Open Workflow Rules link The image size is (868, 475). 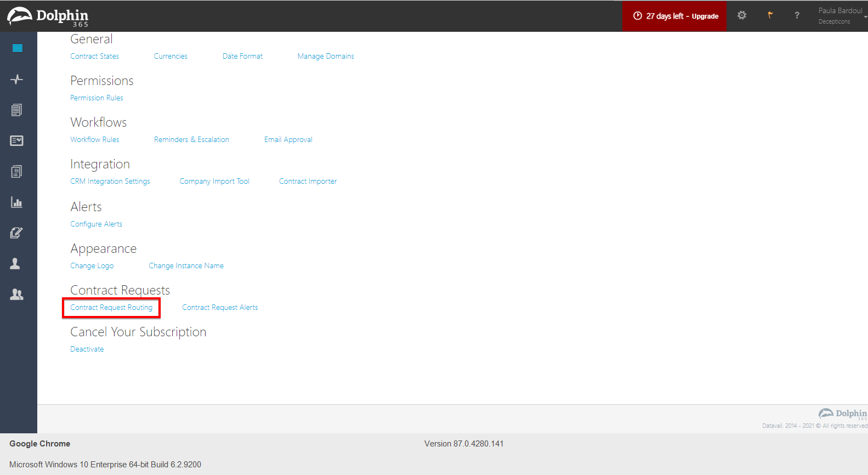point(94,139)
